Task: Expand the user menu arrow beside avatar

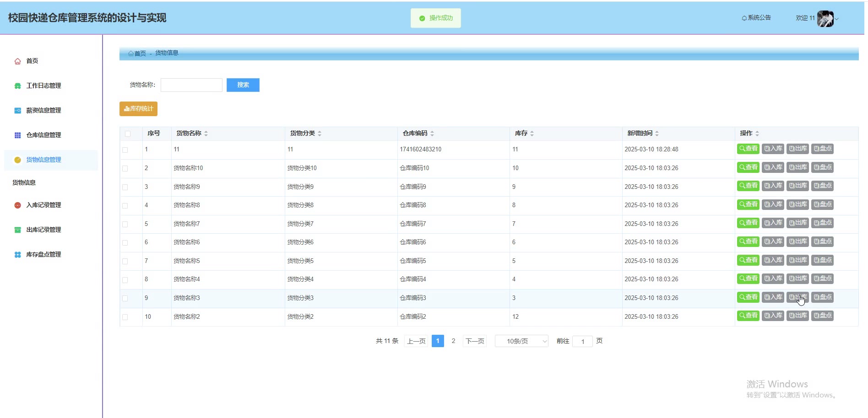Action: [837, 19]
